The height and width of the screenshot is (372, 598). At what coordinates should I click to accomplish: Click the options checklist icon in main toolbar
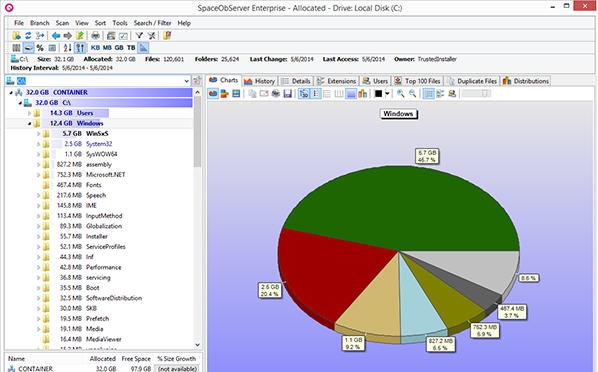(123, 36)
